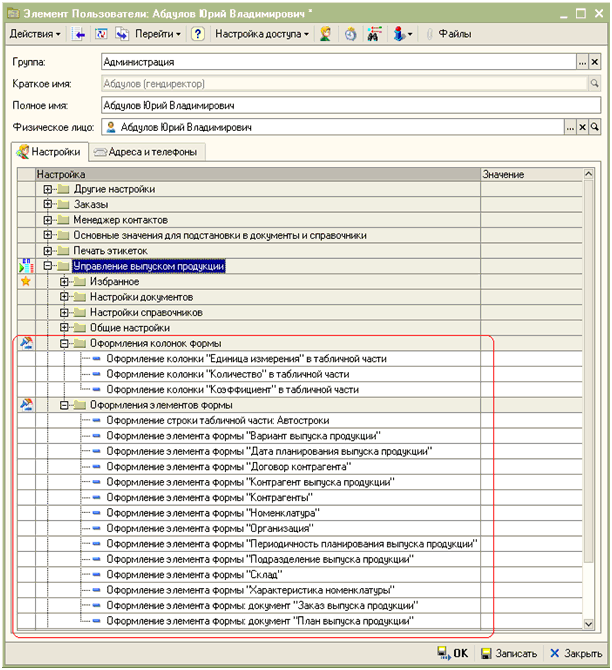
Task: Expand the Менеджер контактов folder
Action: click(48, 220)
